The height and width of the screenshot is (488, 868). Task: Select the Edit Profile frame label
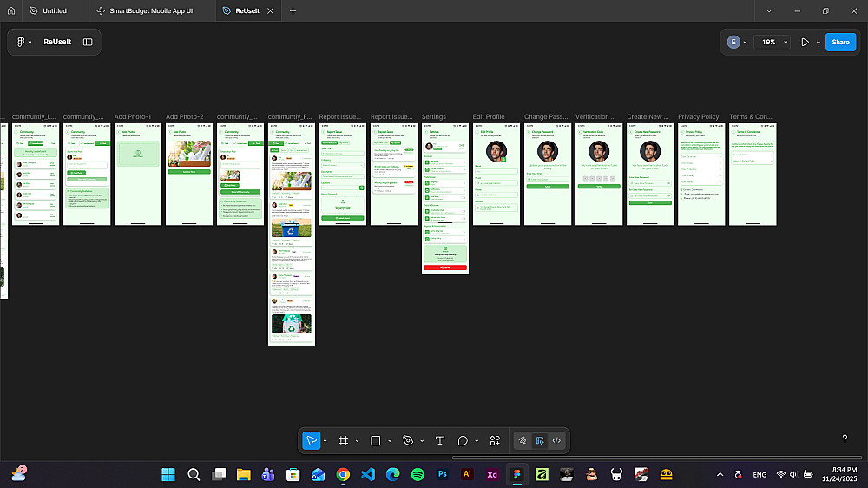(488, 117)
